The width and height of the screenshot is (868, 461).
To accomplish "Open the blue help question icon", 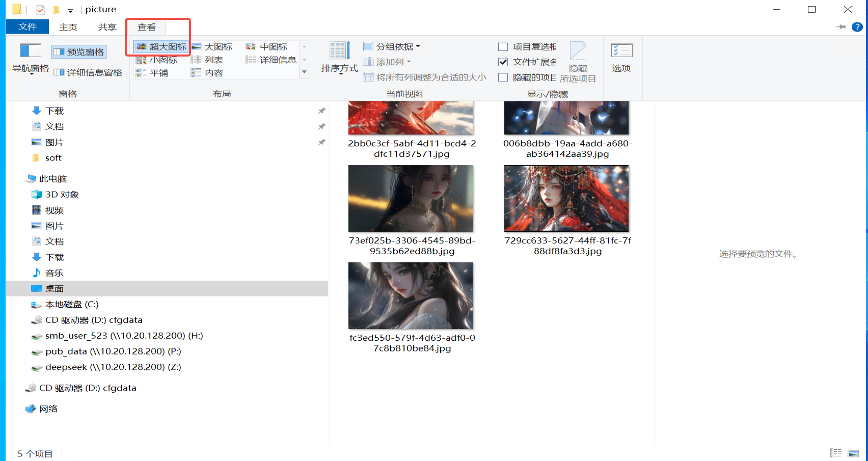I will [857, 27].
